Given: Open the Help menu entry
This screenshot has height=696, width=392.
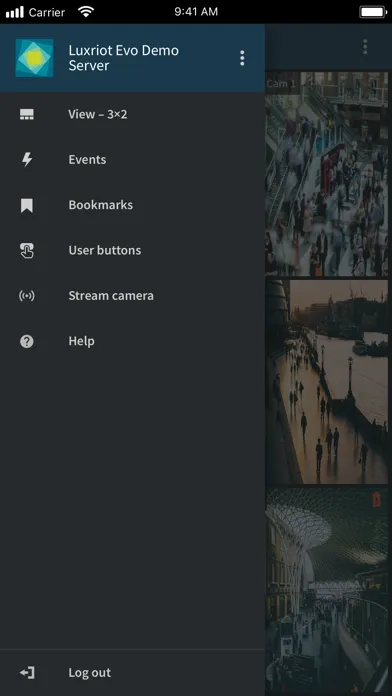Looking at the screenshot, I should [x=132, y=341].
